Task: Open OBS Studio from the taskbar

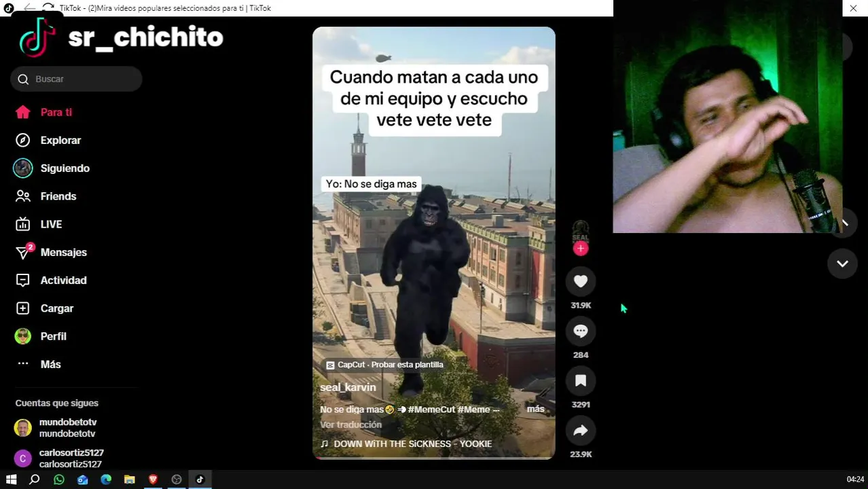Action: pos(177,479)
